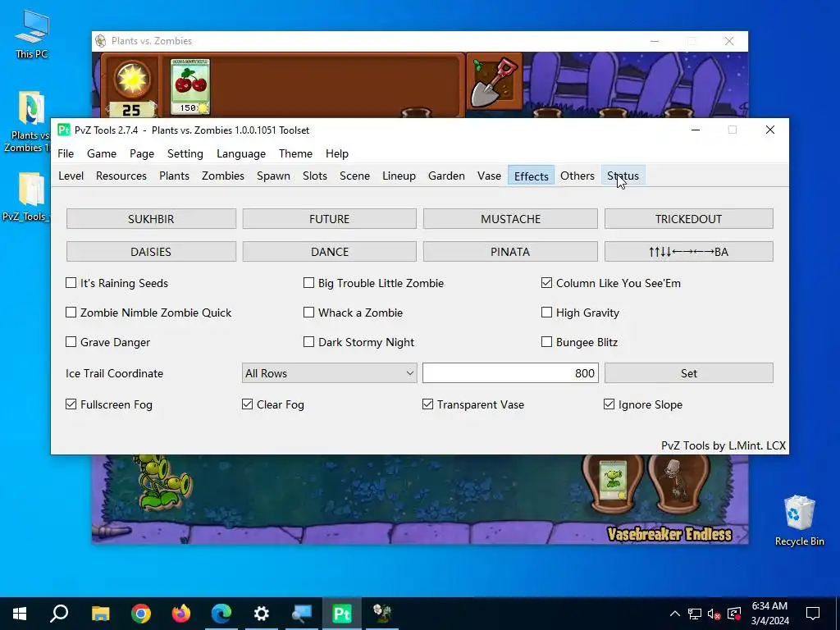Open the Setting menu
Screen dimensions: 840x630
(x=185, y=153)
